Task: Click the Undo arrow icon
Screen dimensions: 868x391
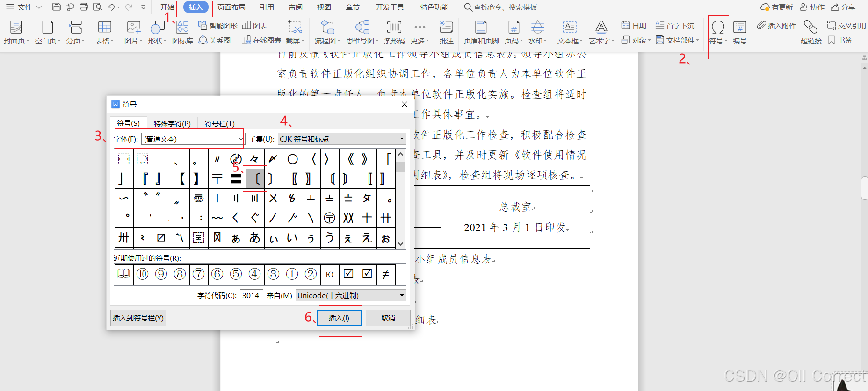Action: coord(111,7)
